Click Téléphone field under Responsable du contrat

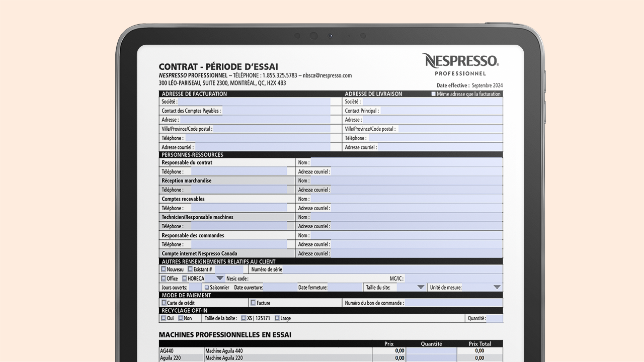(x=238, y=171)
